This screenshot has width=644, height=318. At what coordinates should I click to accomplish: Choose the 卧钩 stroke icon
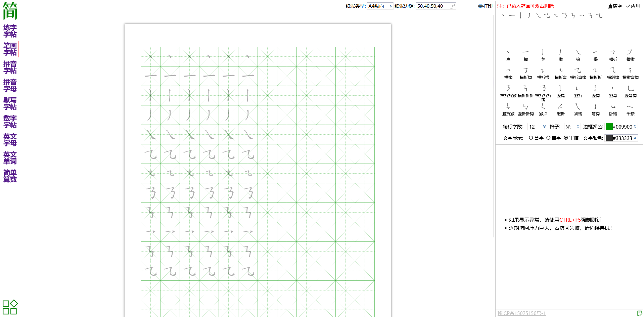[613, 109]
